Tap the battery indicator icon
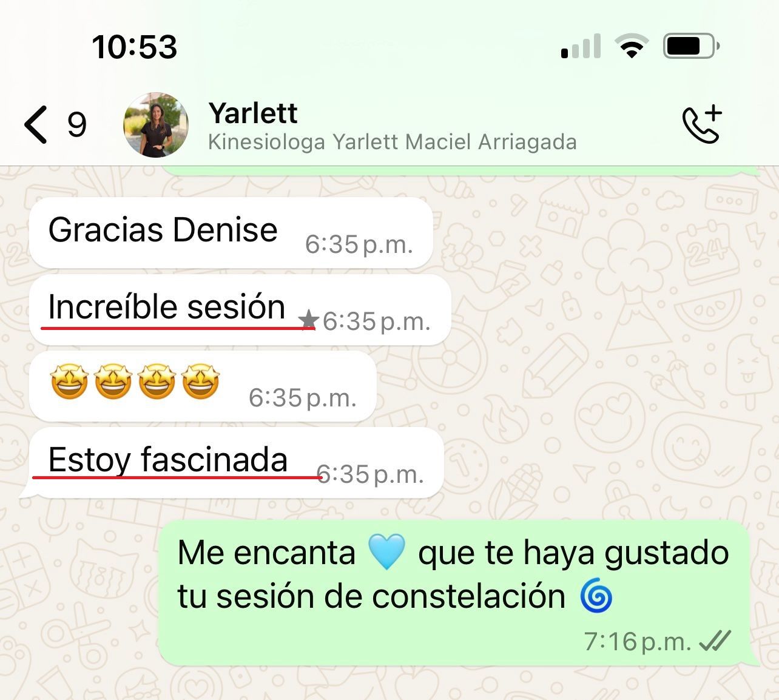Screen dimensions: 779x700 (x=692, y=46)
